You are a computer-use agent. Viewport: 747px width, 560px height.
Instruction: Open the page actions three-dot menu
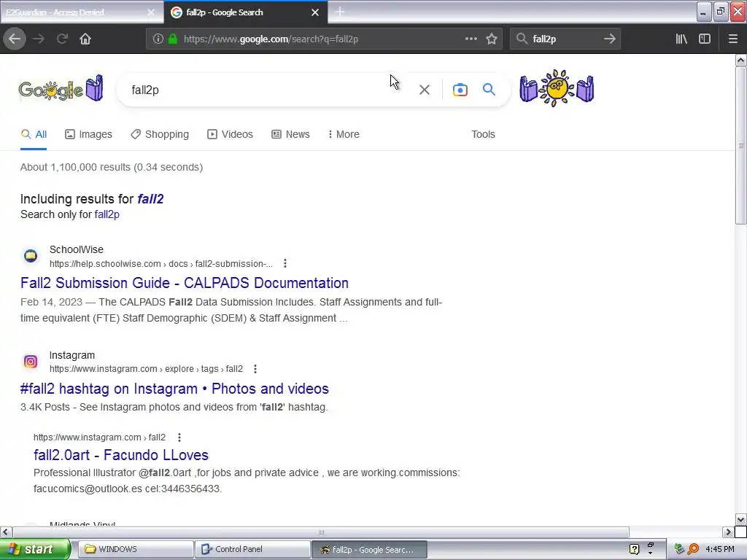coord(471,39)
